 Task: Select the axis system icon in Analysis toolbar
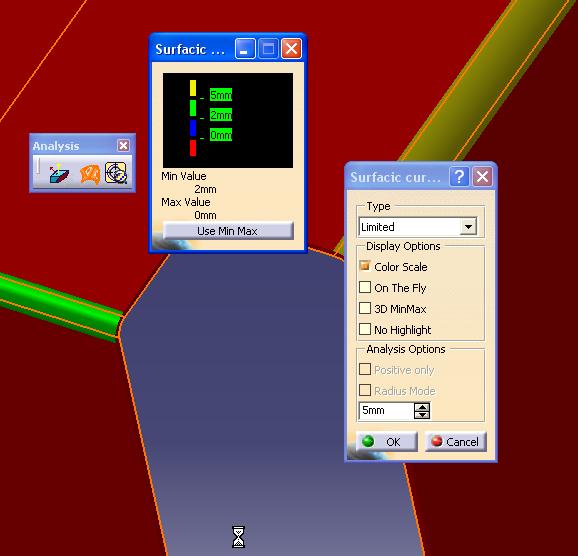(x=59, y=173)
